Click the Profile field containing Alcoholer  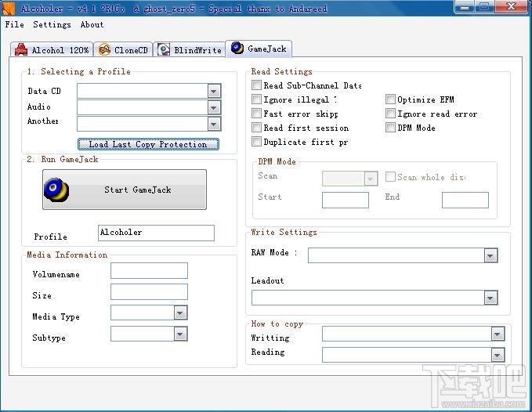[x=156, y=233]
